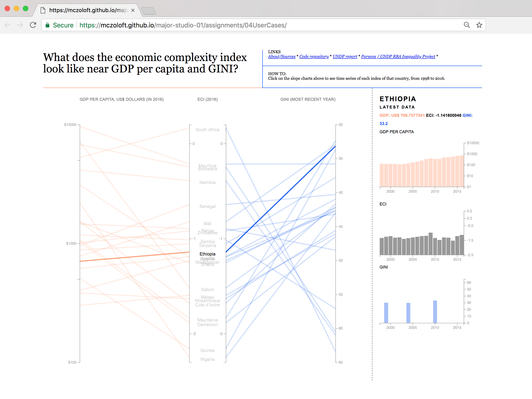The height and width of the screenshot is (399, 532).
Task: Follow the UNDP report link
Action: (345, 56)
